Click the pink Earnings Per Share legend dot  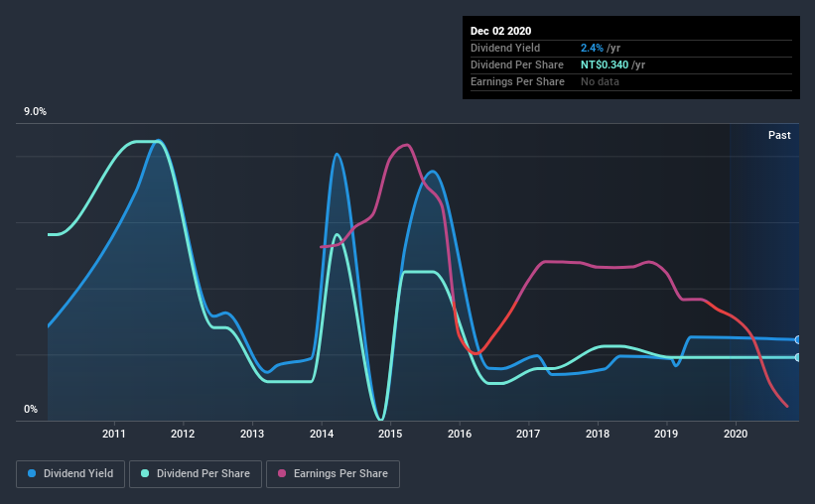282,473
